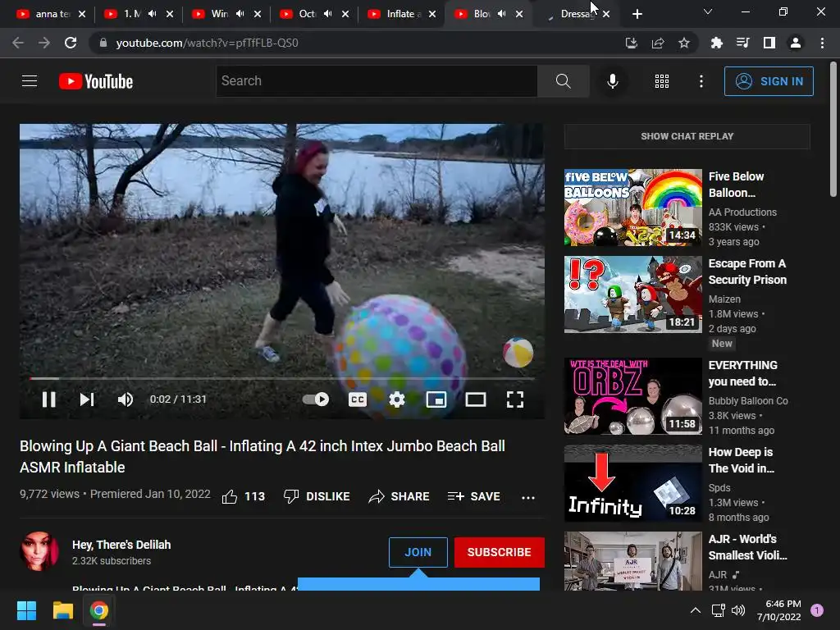840x630 pixels.
Task: Switch to theater mode
Action: (x=475, y=399)
